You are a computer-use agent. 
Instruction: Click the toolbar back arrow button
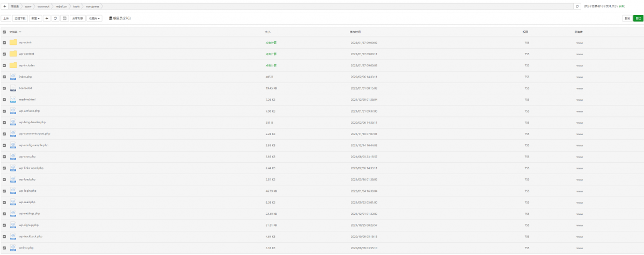(47, 18)
